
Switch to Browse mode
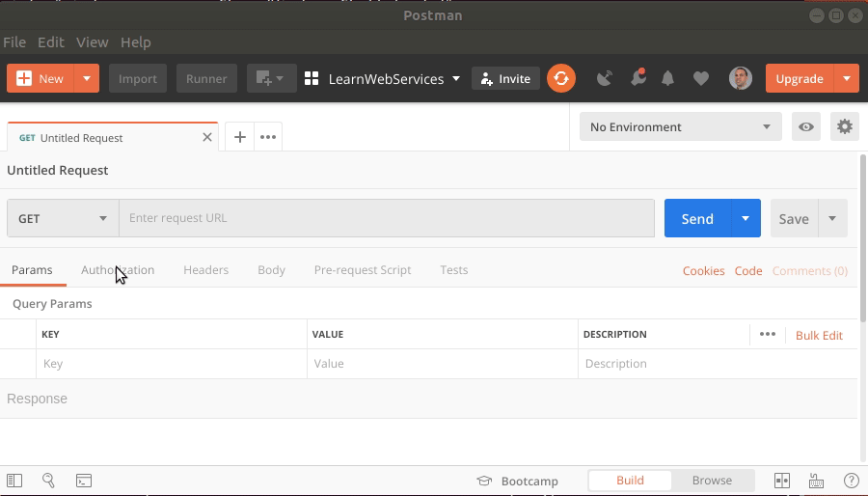click(712, 481)
